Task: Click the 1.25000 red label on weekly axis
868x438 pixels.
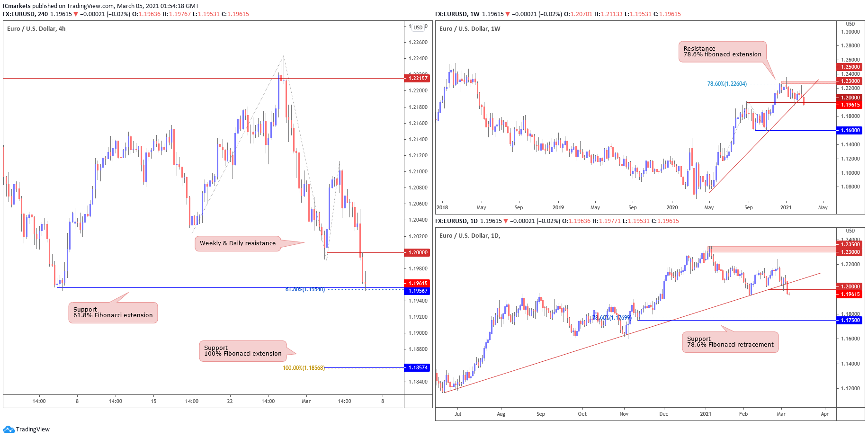Action: click(850, 67)
